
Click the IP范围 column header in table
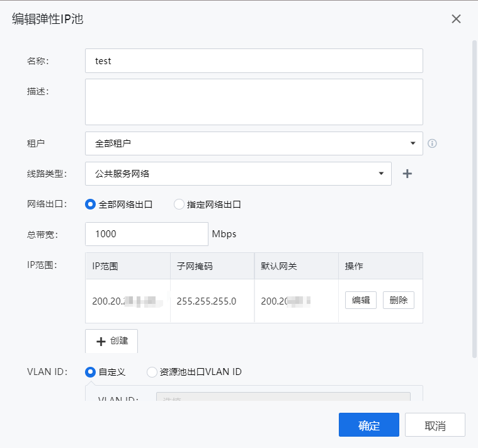128,266
